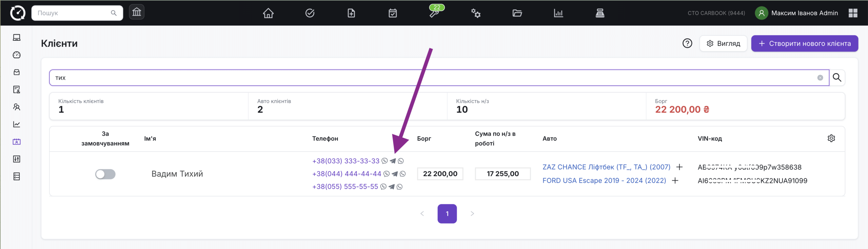The width and height of the screenshot is (868, 249).
Task: Open the bar chart reports icon in top bar
Action: (x=558, y=13)
